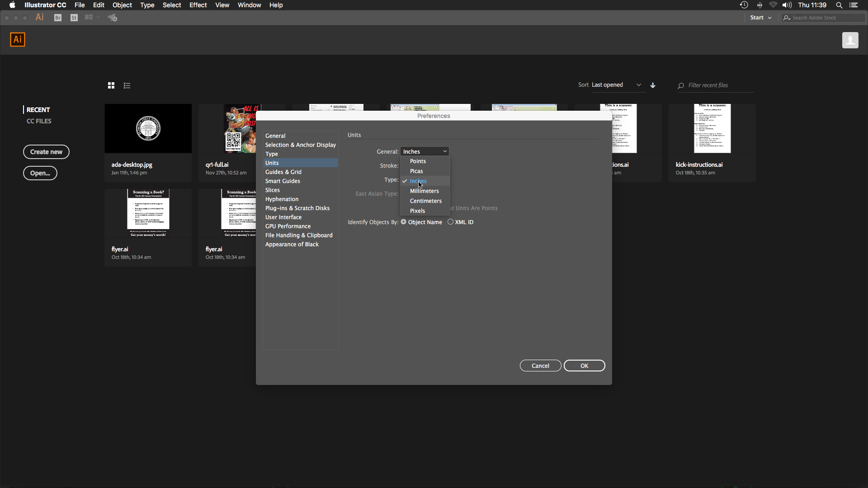Open the File menu
The image size is (868, 488).
pyautogui.click(x=80, y=5)
